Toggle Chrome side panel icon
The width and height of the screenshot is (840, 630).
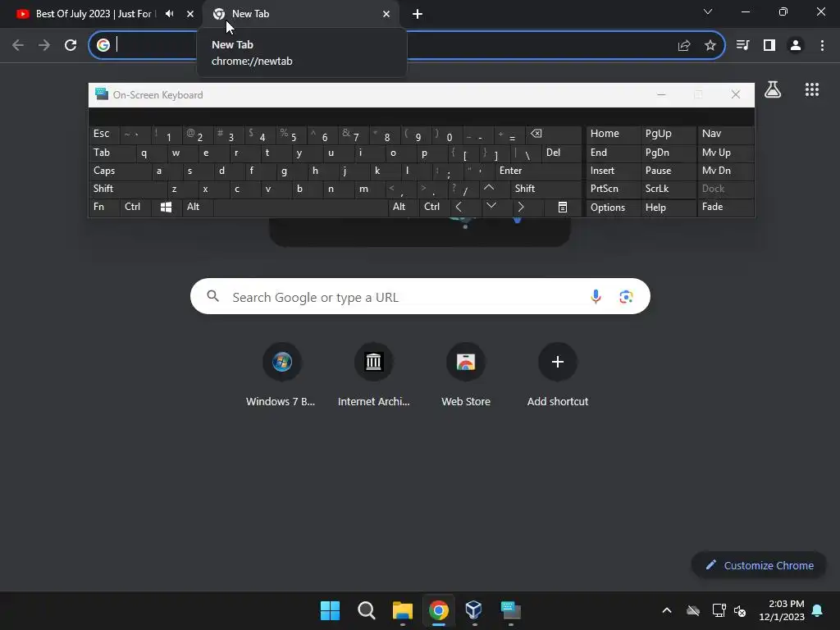pos(769,46)
